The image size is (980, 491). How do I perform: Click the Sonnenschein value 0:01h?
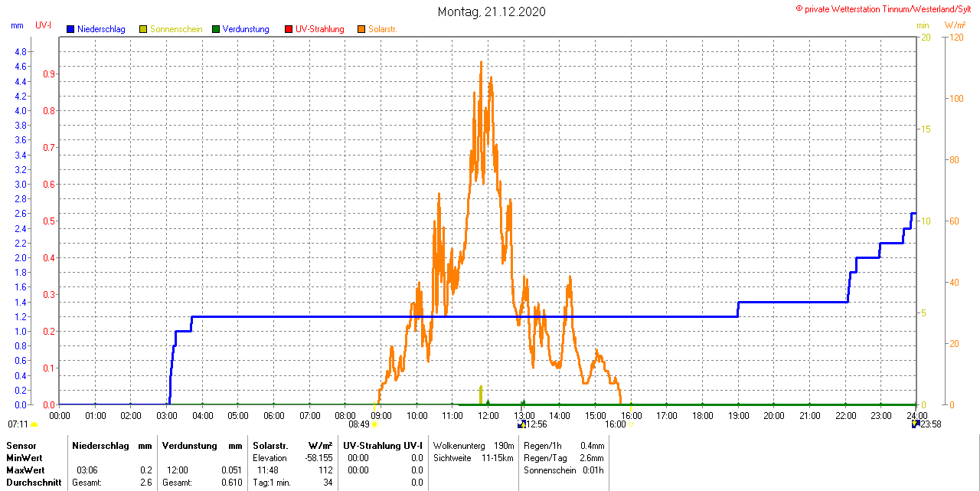click(593, 470)
